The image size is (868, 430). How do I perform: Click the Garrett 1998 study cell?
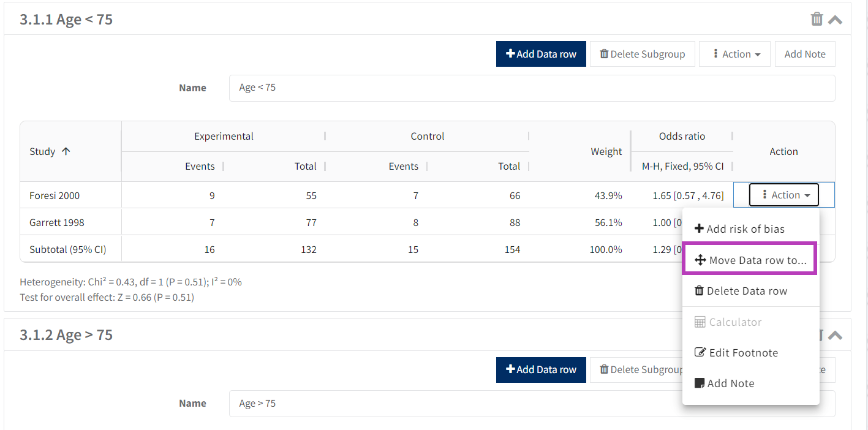pos(56,222)
